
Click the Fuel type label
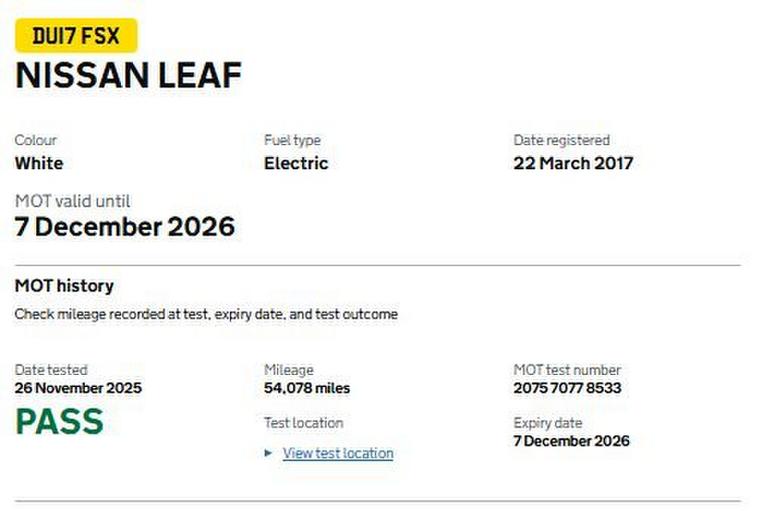(x=292, y=140)
